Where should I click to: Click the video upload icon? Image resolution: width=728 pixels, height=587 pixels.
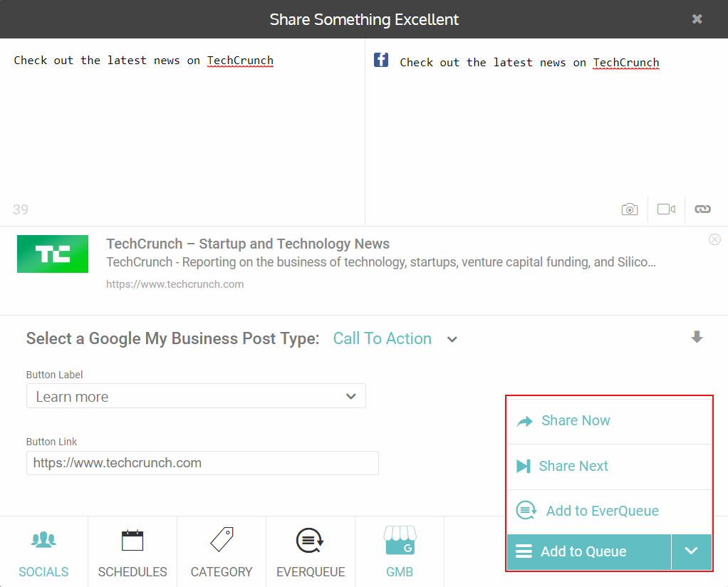pos(666,209)
